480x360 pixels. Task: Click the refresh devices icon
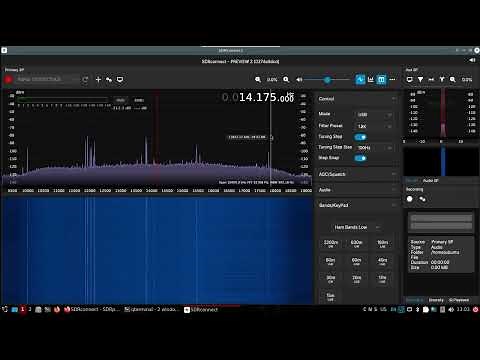[x=85, y=79]
